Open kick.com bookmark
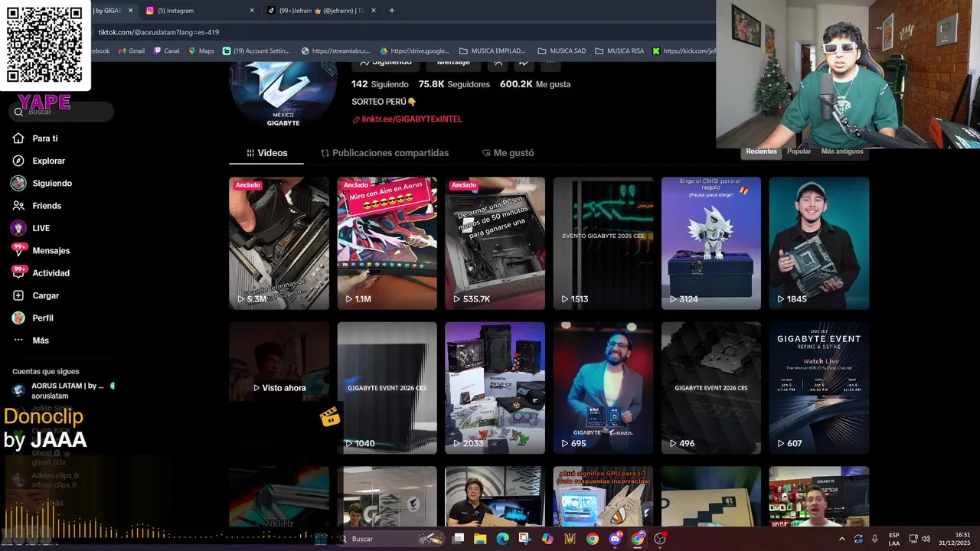 click(x=684, y=51)
